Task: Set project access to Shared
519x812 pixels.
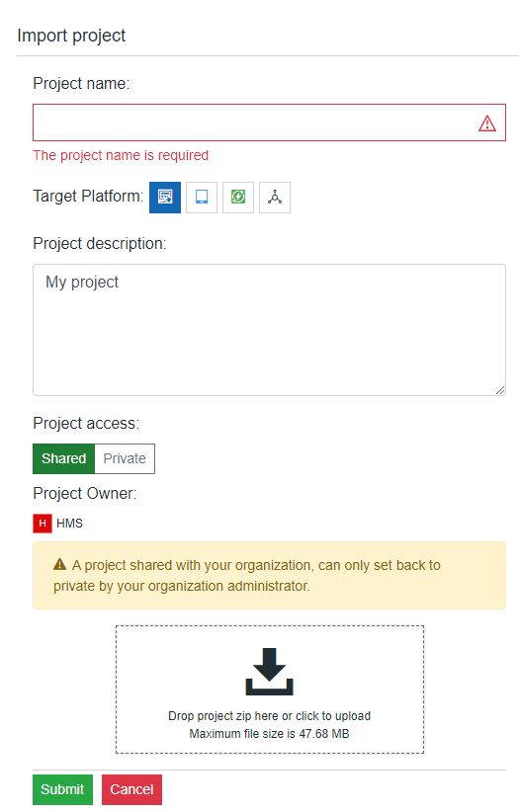Action: coord(64,458)
